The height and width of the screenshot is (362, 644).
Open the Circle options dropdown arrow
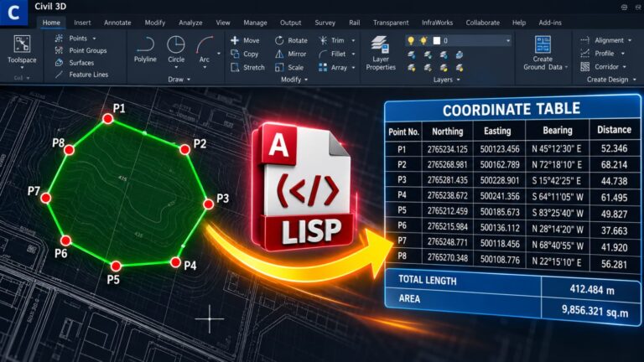[176, 67]
